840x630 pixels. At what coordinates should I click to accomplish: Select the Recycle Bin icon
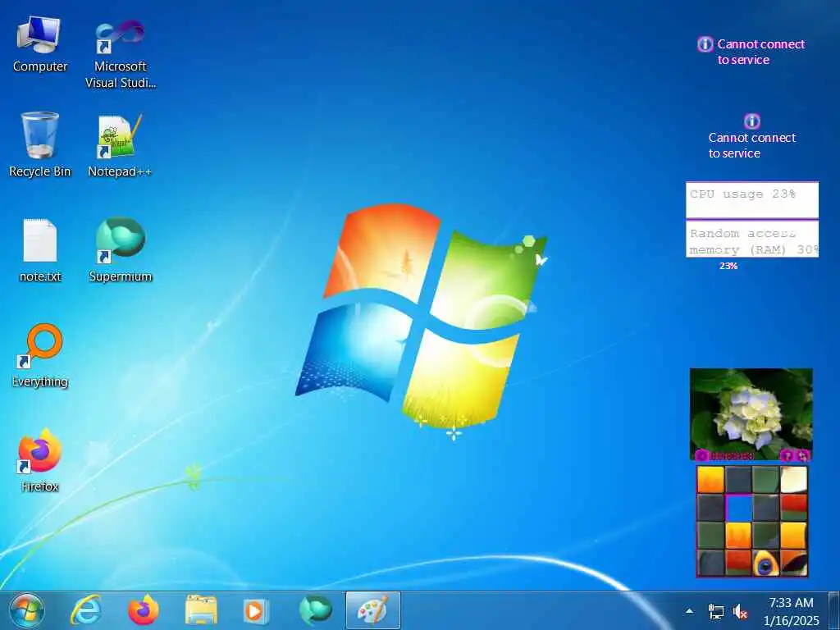39,144
